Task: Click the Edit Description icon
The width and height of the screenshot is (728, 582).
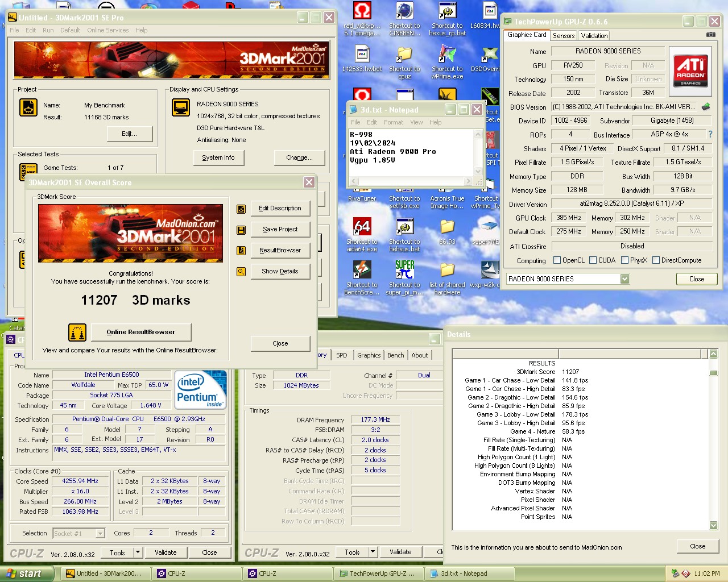Action: (241, 209)
